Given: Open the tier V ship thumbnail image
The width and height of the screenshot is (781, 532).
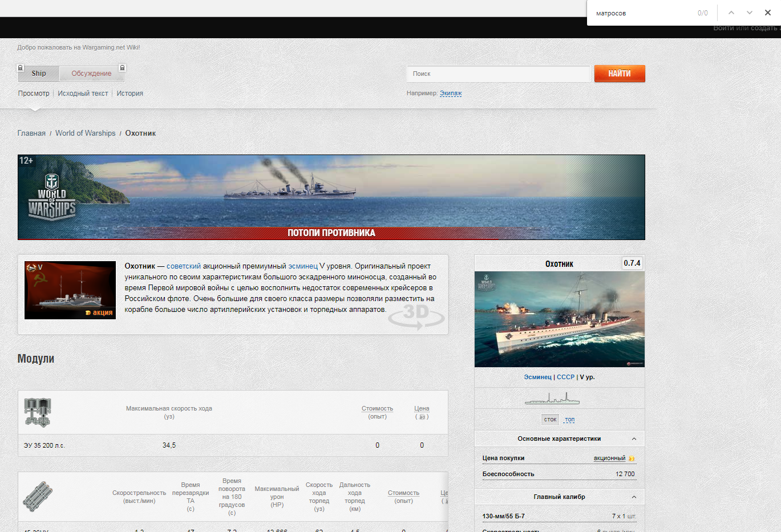Looking at the screenshot, I should coord(70,290).
